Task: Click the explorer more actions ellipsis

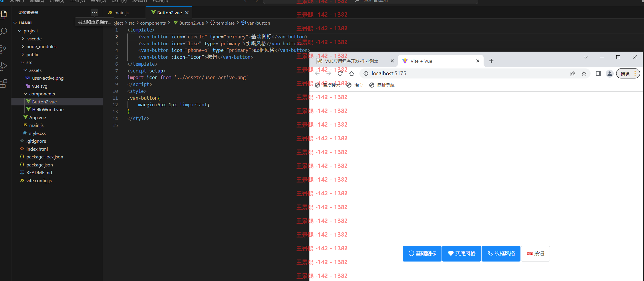Action: [94, 13]
